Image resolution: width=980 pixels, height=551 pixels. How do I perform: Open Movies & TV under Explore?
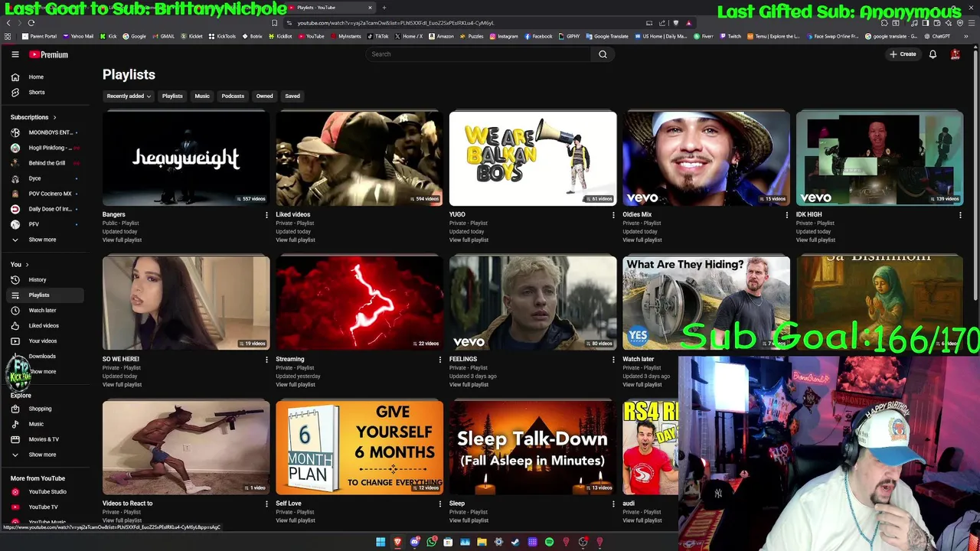46,439
